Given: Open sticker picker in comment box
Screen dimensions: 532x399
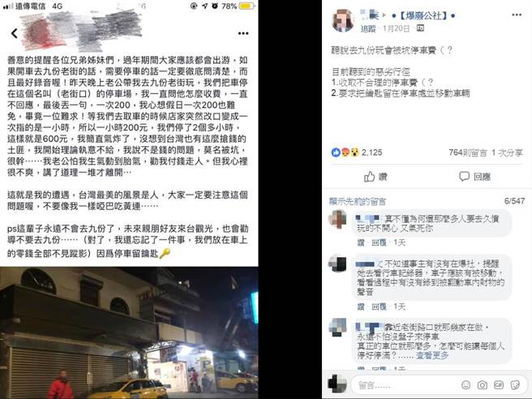Looking at the screenshot, I should tap(515, 384).
